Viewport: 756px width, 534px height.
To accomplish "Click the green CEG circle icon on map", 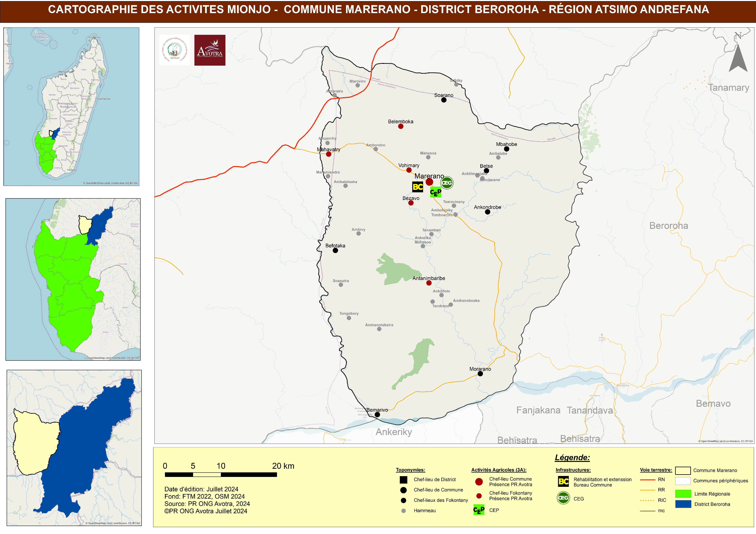I will tap(446, 183).
